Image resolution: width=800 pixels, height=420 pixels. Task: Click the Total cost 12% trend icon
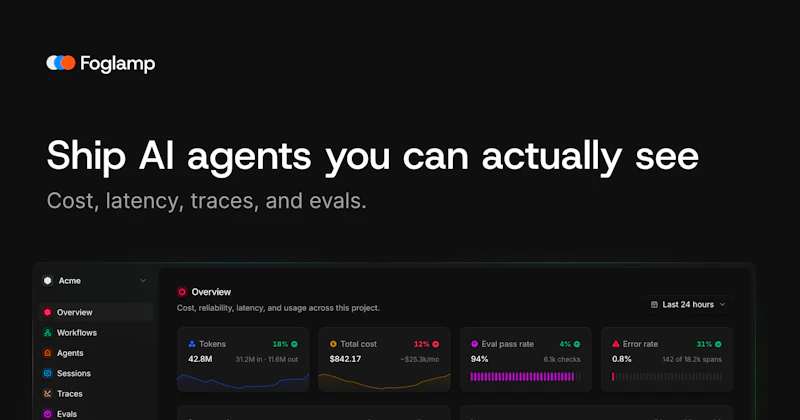point(436,344)
